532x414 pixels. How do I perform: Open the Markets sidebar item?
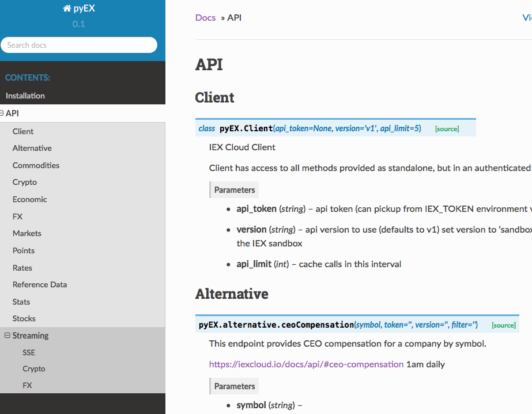(x=27, y=233)
